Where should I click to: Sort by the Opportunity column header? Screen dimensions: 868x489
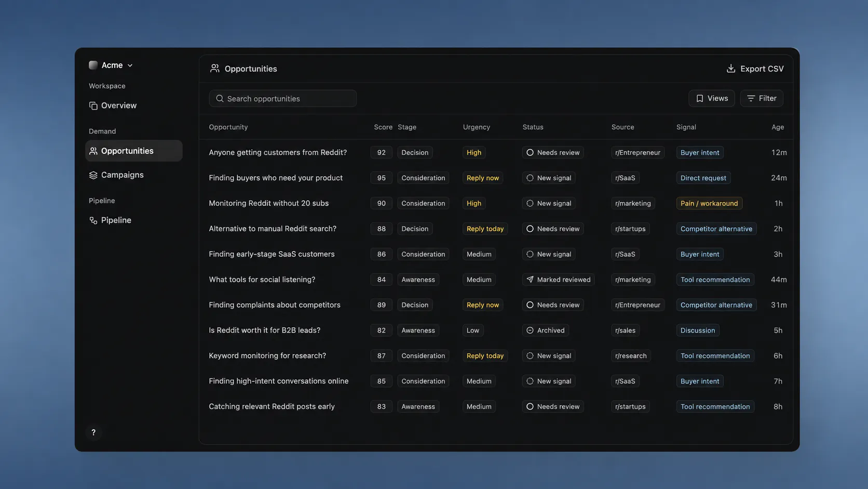pos(228,127)
